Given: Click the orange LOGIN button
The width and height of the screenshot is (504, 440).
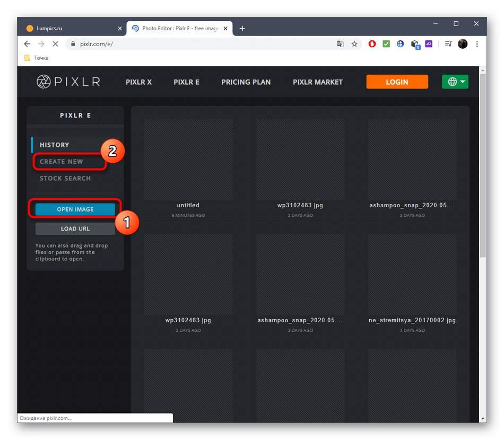Looking at the screenshot, I should pos(397,82).
